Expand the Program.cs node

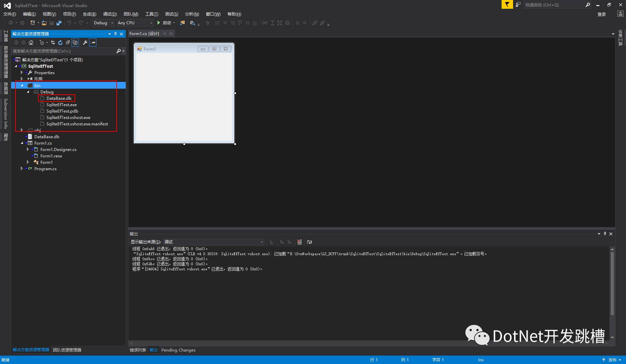22,169
